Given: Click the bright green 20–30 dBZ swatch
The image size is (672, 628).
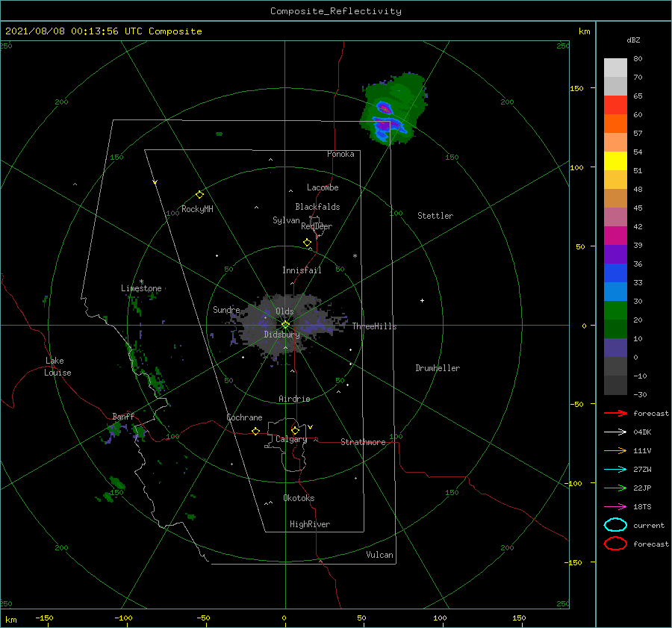Looking at the screenshot, I should pos(615,310).
